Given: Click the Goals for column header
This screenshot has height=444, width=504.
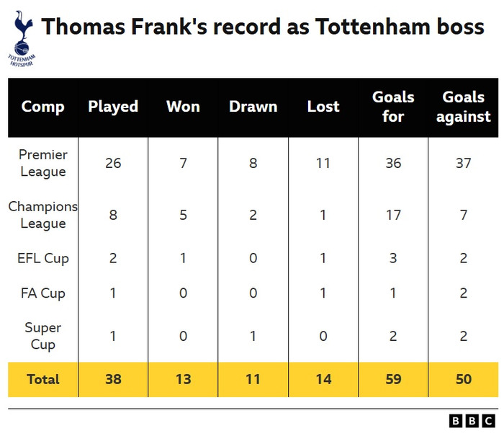Looking at the screenshot, I should click(x=393, y=107).
